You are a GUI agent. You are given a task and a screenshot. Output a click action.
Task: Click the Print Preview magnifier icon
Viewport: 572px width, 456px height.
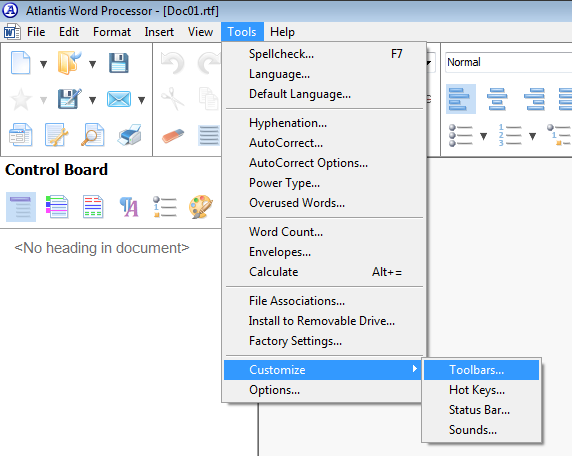pos(92,135)
